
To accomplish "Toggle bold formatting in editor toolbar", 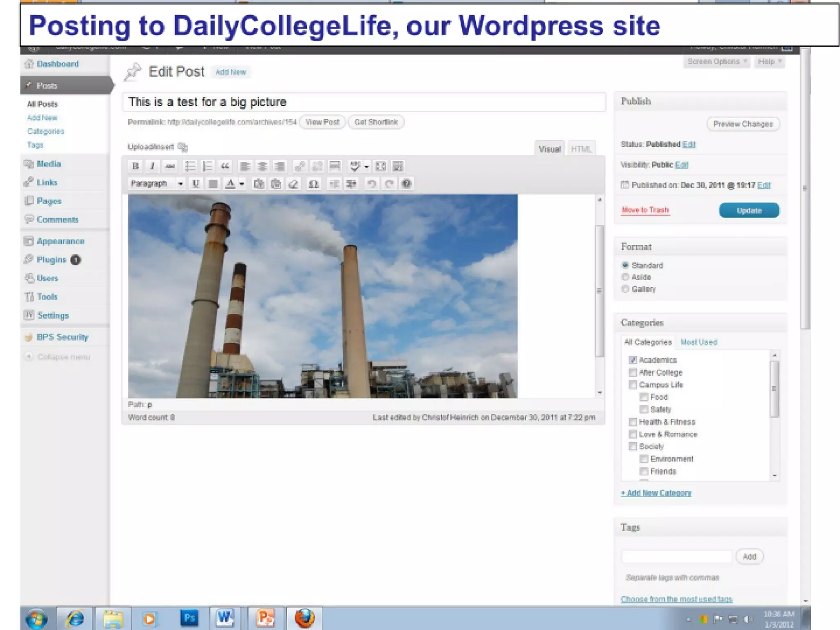I will click(x=135, y=166).
